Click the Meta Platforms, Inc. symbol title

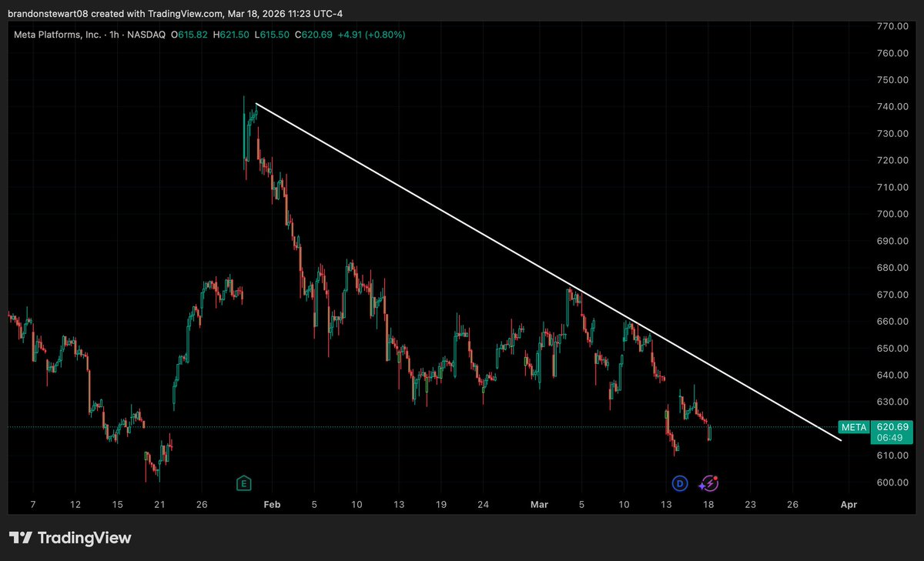tap(58, 35)
